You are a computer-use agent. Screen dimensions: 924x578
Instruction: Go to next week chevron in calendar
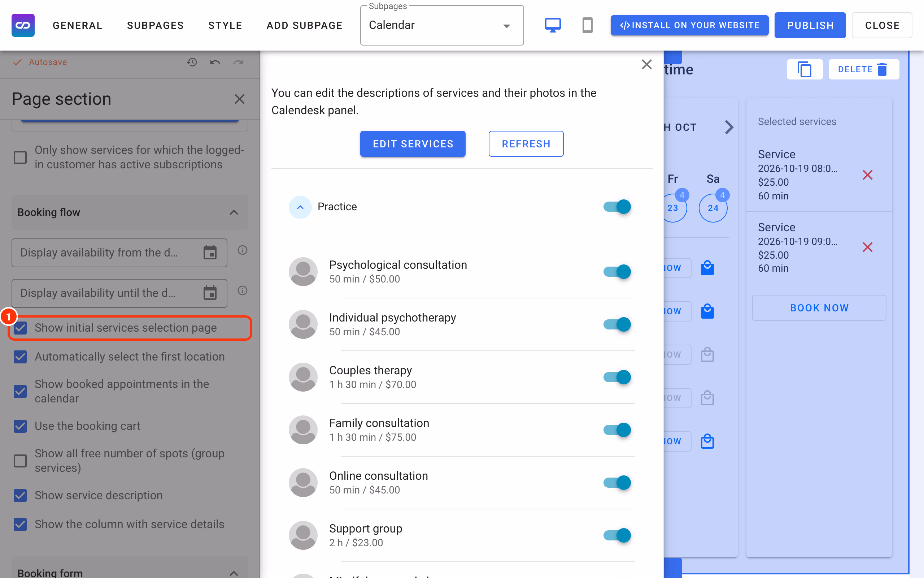[729, 127]
